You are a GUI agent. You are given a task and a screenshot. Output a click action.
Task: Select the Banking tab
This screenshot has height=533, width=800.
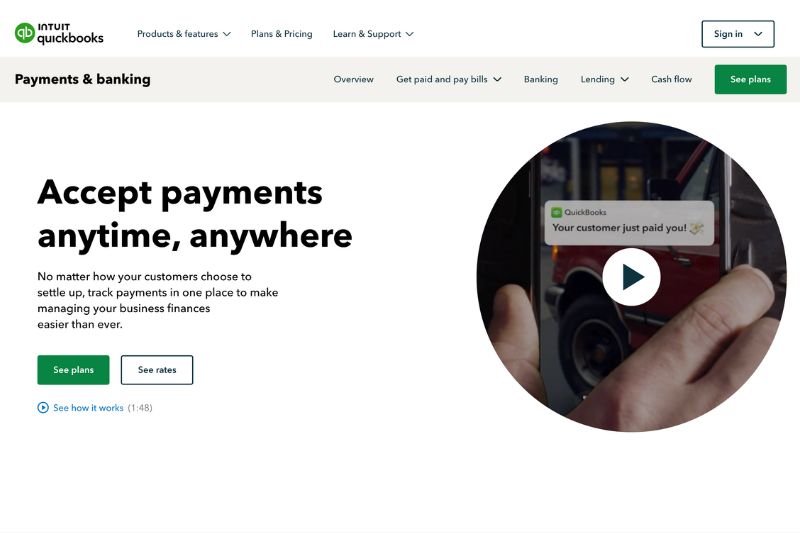541,80
